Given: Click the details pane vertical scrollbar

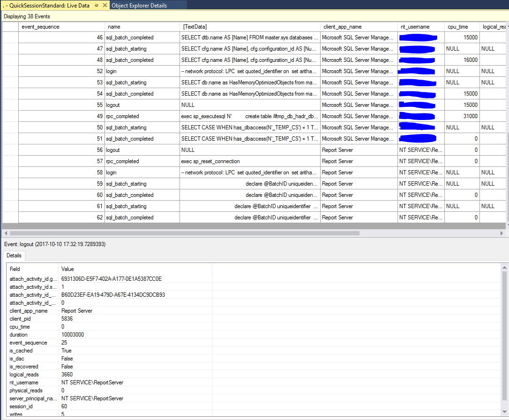Looking at the screenshot, I should [504, 337].
